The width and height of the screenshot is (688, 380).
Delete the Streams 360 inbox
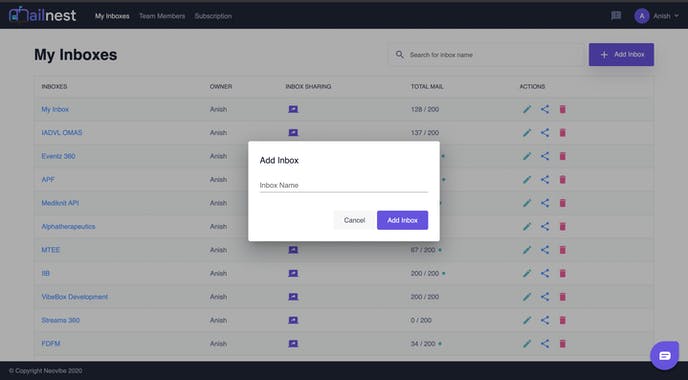coord(563,320)
